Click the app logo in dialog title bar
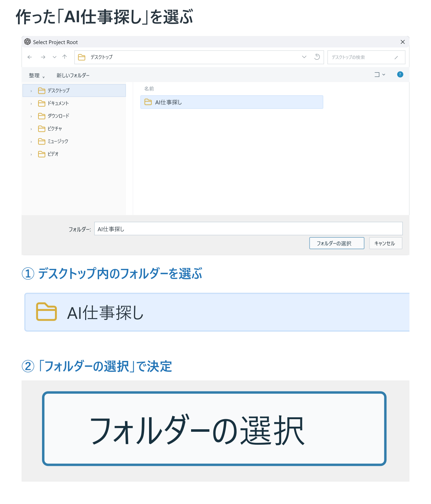 pyautogui.click(x=27, y=42)
